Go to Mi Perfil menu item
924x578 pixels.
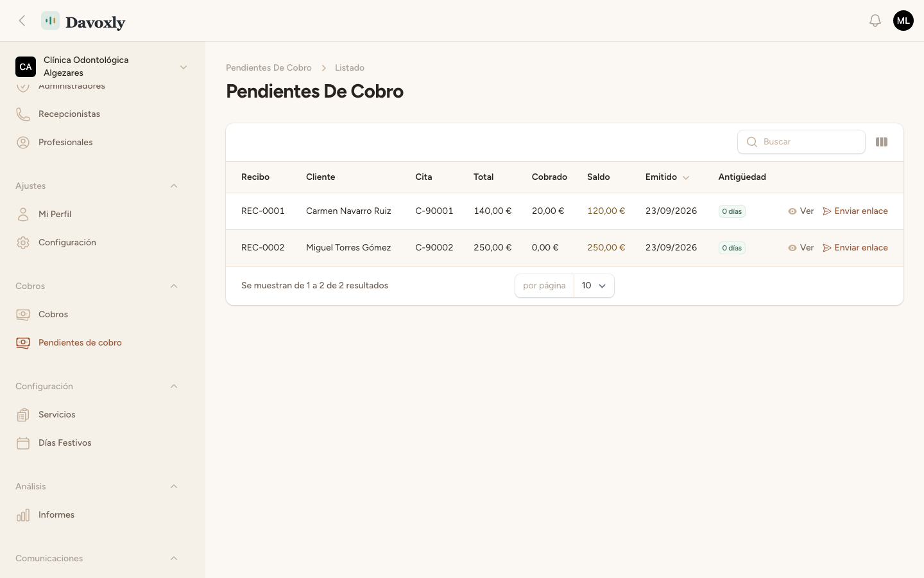click(x=55, y=215)
